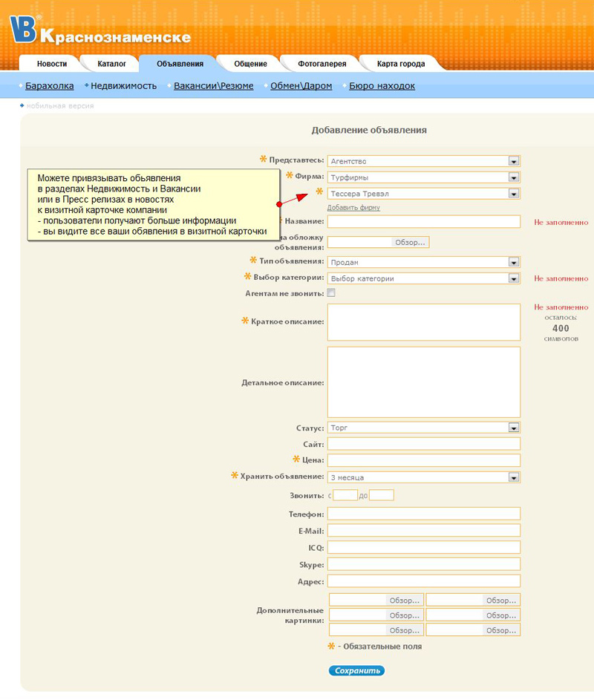The width and height of the screenshot is (594, 700).
Task: Click the Сохранить button
Action: click(x=357, y=670)
